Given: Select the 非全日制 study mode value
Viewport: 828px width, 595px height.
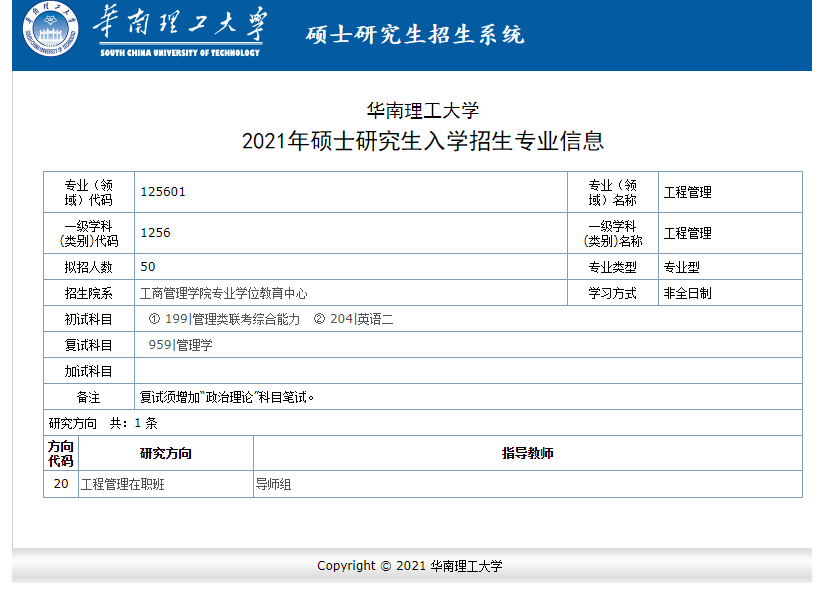Looking at the screenshot, I should (x=688, y=293).
